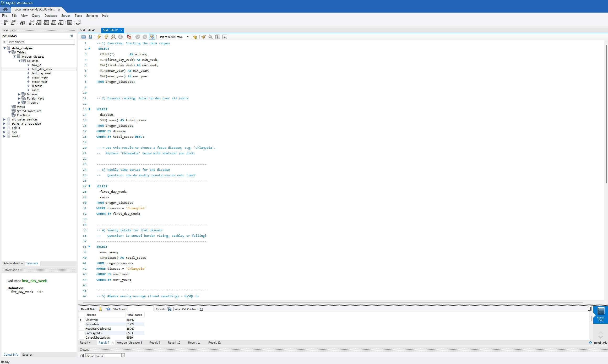Click the editor vertical scrollbar
The image size is (608, 364).
tap(606, 114)
